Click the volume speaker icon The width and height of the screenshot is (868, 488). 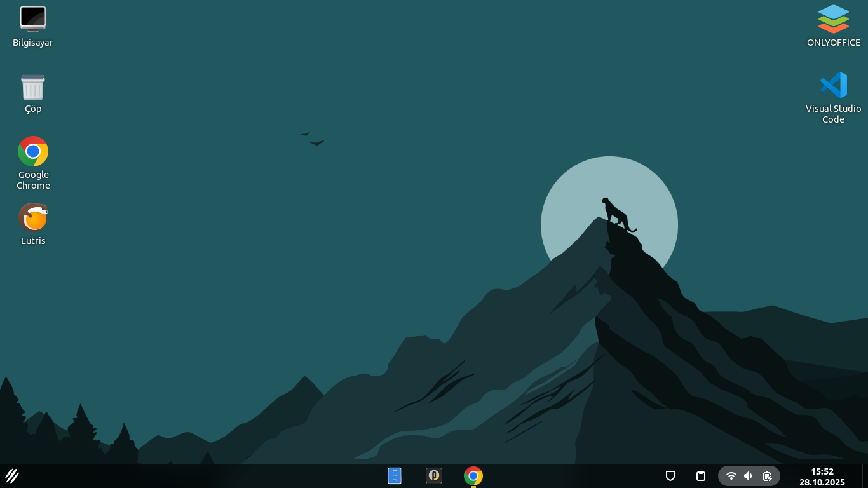coord(748,476)
